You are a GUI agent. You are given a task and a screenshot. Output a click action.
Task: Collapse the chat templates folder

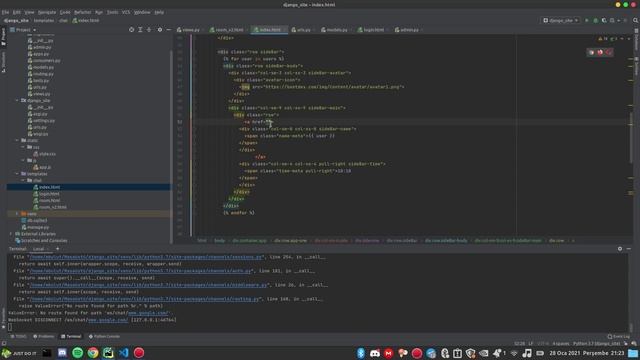(23, 180)
